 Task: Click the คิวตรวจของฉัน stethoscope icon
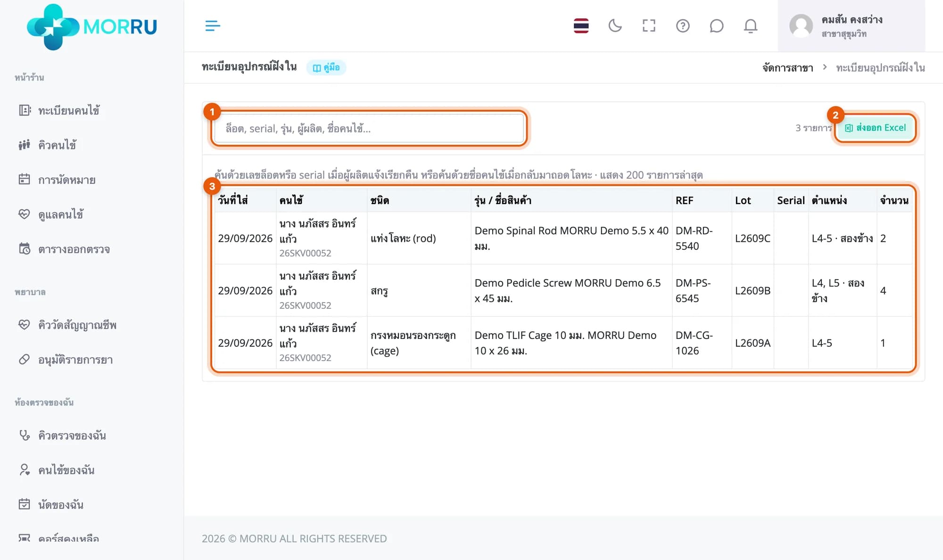[24, 435]
